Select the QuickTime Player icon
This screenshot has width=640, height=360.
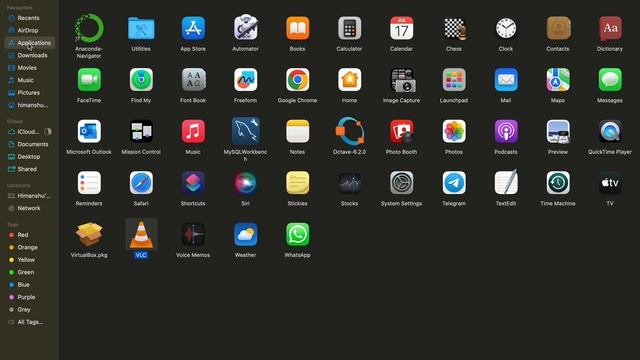click(x=610, y=131)
